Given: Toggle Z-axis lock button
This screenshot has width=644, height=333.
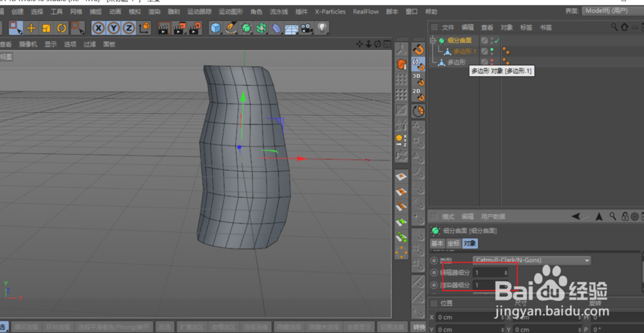Looking at the screenshot, I should click(x=129, y=28).
